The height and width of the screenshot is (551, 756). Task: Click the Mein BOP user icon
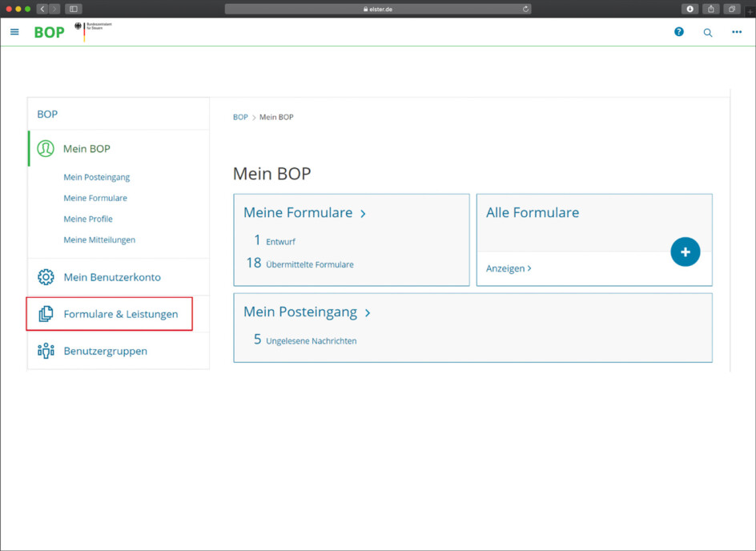point(46,149)
